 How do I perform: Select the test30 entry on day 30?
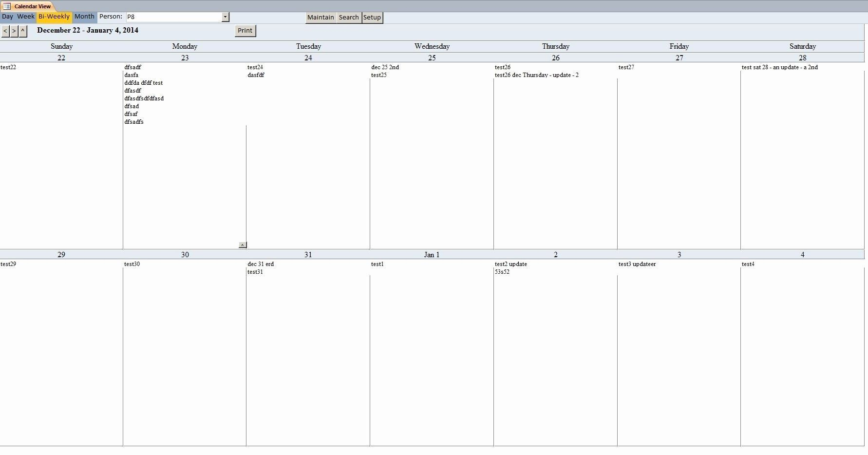[x=132, y=264]
